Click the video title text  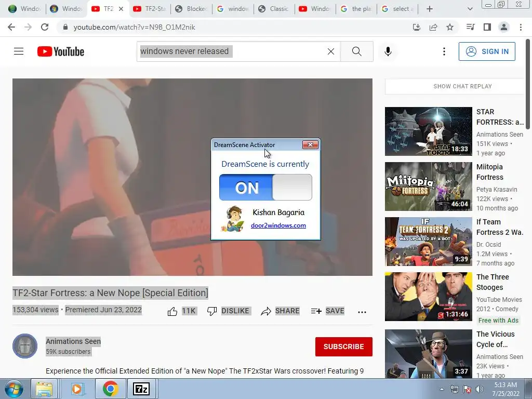pos(110,292)
